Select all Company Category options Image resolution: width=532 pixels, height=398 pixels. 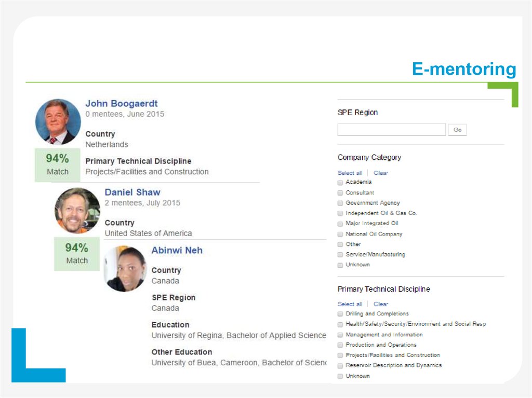[349, 172]
